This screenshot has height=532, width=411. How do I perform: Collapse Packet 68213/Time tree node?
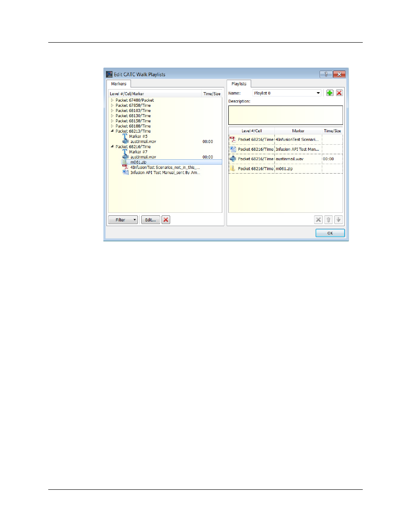tap(112, 131)
